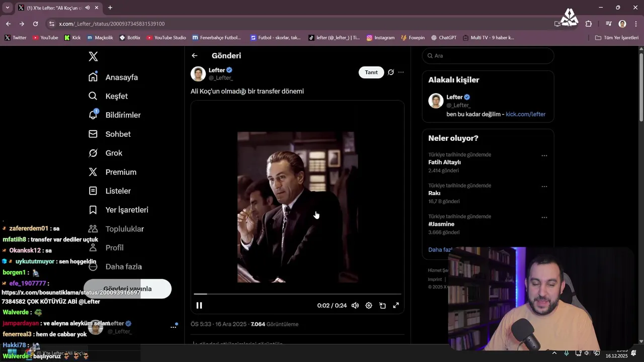Image resolution: width=644 pixels, height=362 pixels.
Task: Seek on the video progress bar
Action: [x=297, y=294]
